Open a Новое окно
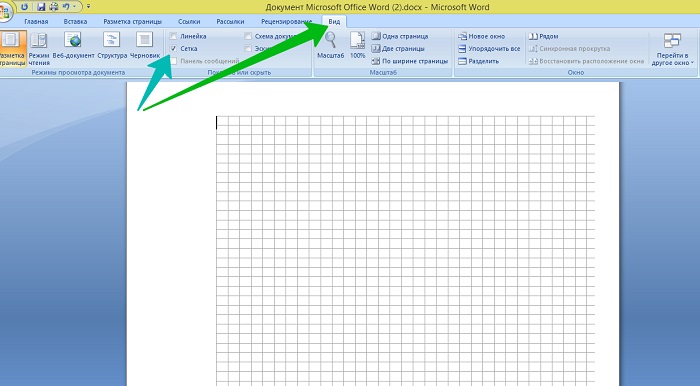The width and height of the screenshot is (700, 386). [x=482, y=36]
